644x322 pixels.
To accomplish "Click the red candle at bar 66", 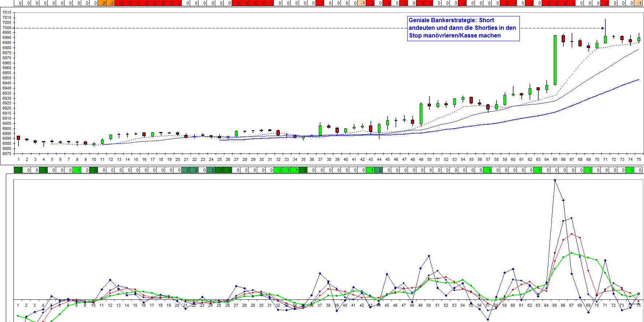I will click(x=563, y=39).
